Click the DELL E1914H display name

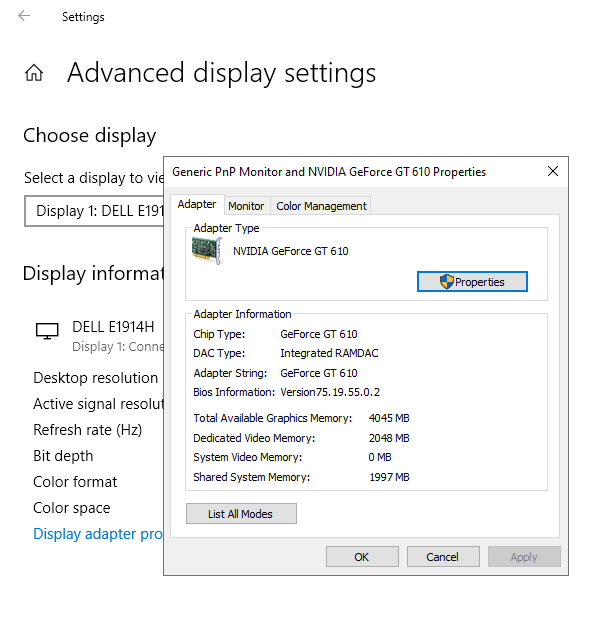113,327
